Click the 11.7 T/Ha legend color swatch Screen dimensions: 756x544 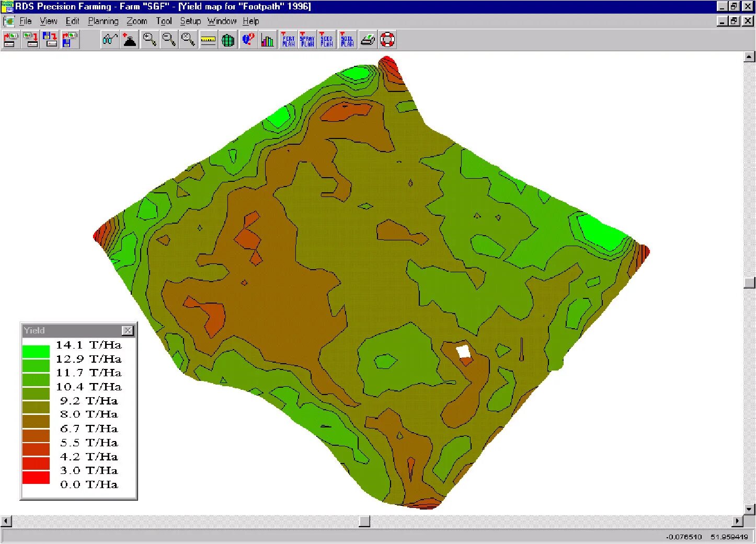(x=36, y=379)
